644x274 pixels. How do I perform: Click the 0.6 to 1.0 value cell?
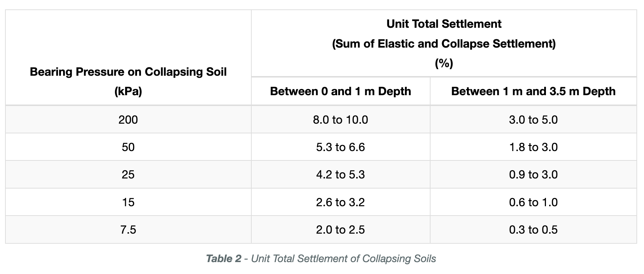pos(533,202)
